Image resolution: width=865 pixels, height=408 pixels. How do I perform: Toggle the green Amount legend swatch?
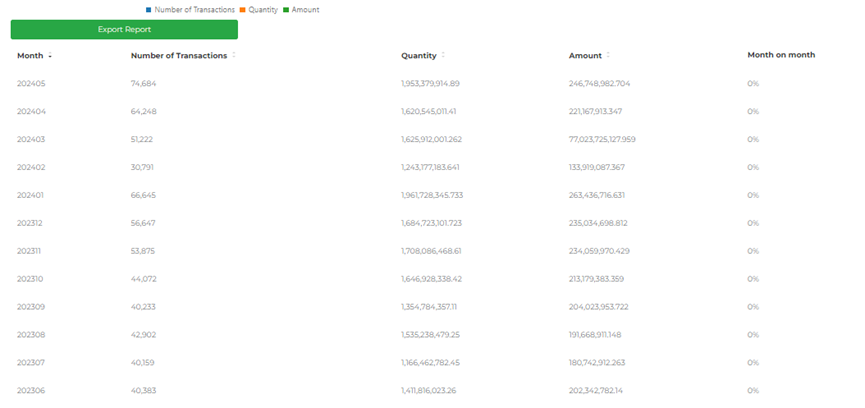click(x=286, y=9)
